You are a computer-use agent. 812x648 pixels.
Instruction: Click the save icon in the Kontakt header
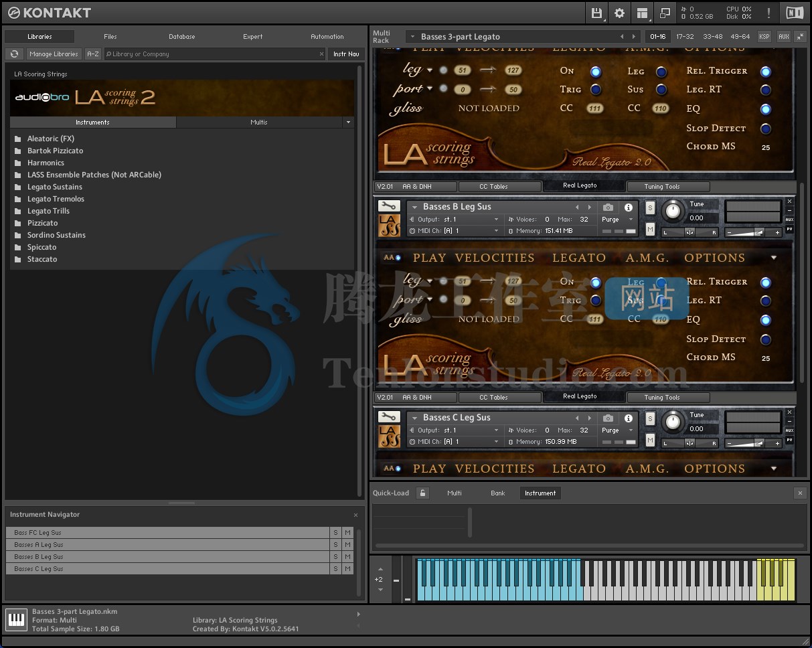596,12
